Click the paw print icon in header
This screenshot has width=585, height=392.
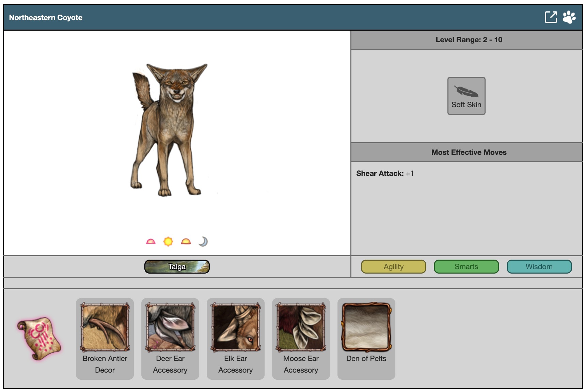pos(569,17)
